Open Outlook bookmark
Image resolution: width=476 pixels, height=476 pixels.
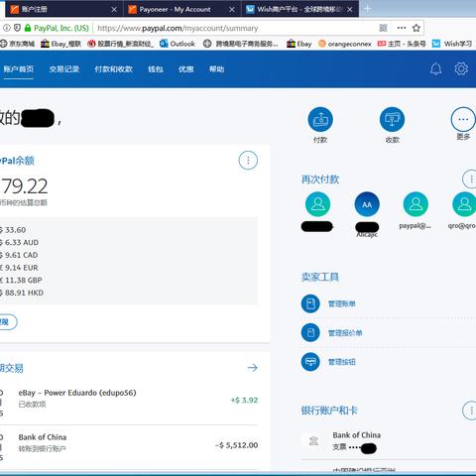[178, 44]
